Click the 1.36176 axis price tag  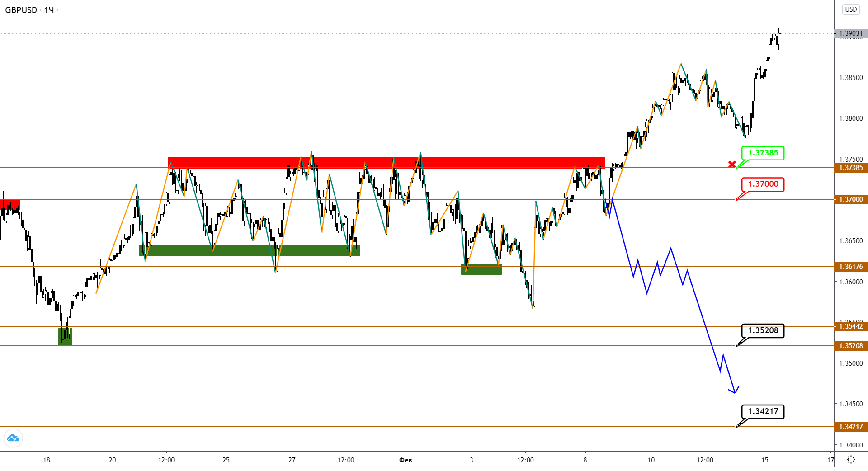pos(851,267)
